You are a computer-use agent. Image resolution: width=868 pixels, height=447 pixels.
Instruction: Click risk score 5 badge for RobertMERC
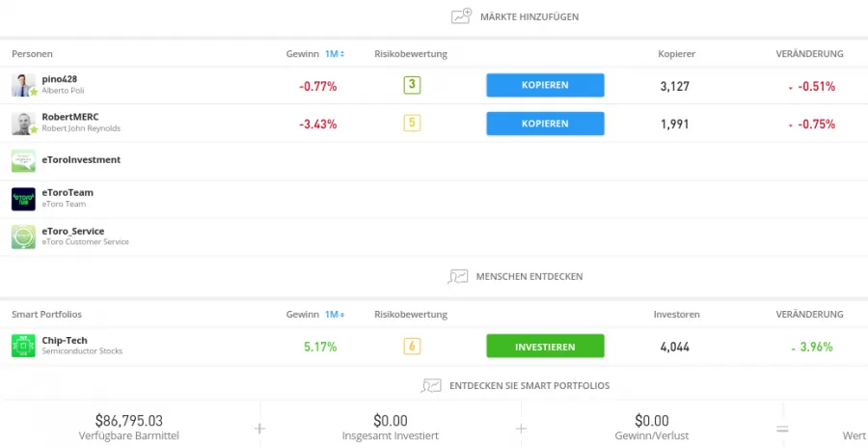412,123
